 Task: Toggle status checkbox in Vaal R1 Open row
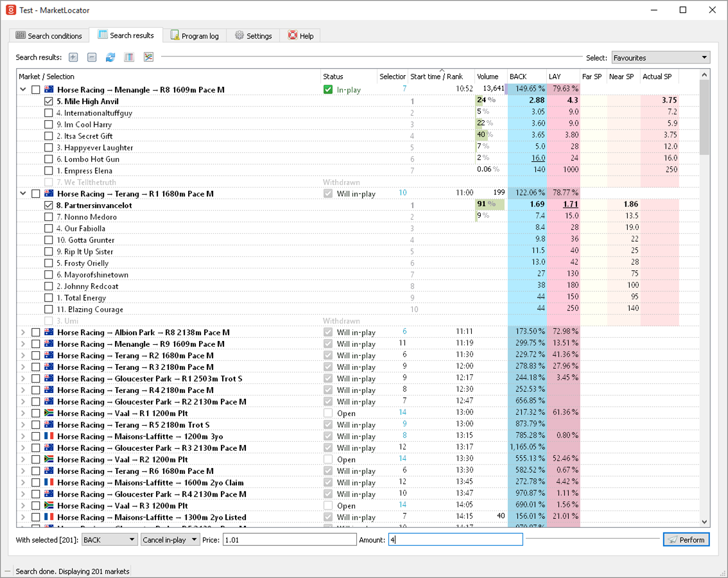click(328, 413)
